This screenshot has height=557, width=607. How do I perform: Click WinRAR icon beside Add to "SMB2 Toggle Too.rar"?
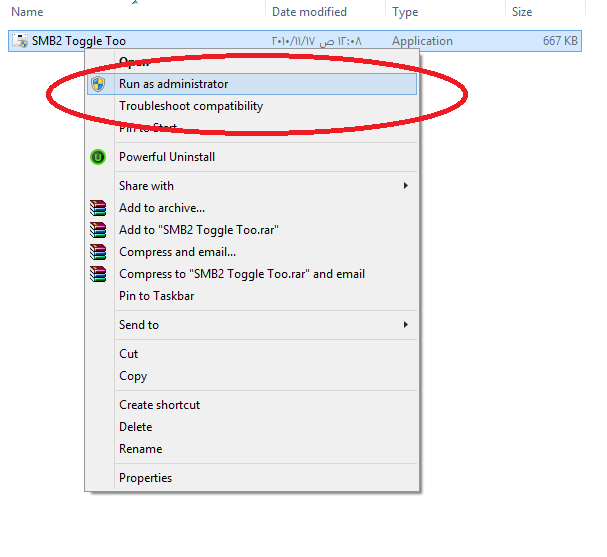[x=97, y=230]
